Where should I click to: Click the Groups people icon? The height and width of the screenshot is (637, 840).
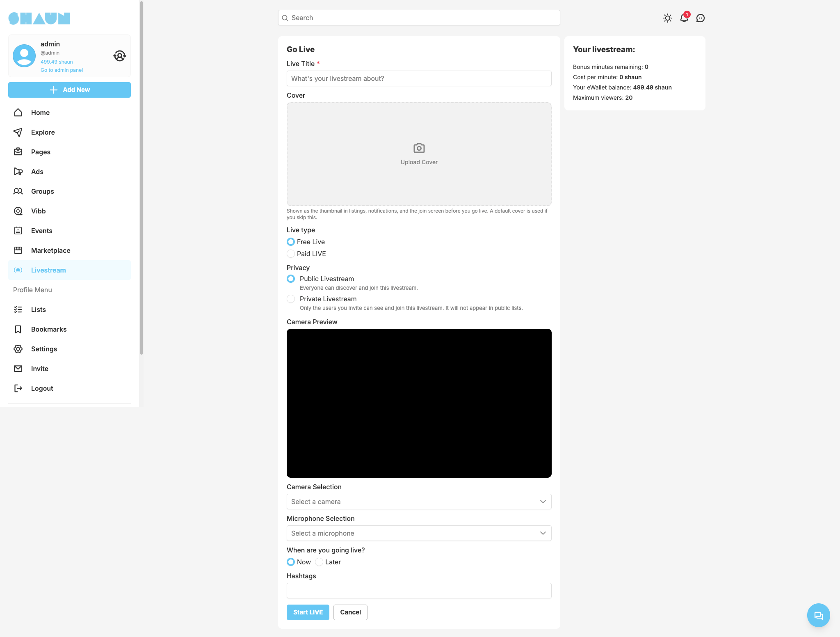pos(18,191)
